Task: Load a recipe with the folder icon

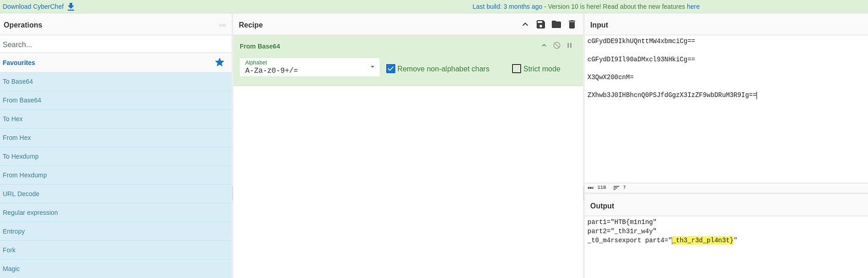Action: click(556, 24)
